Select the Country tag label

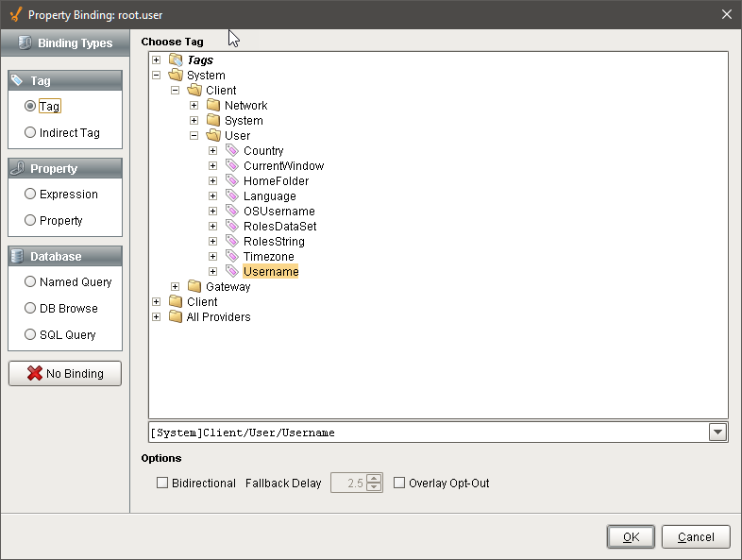pos(263,150)
